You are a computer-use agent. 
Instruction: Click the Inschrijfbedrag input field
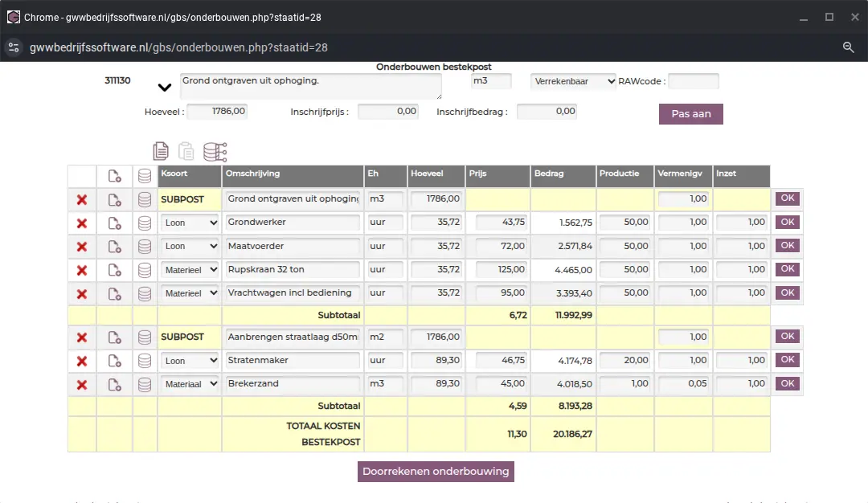(x=547, y=112)
